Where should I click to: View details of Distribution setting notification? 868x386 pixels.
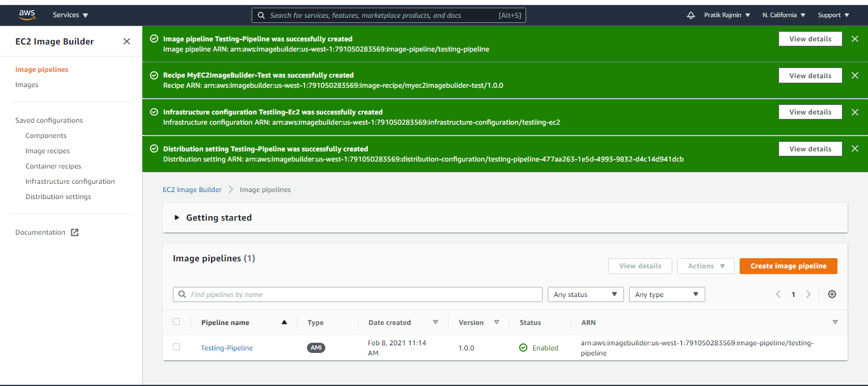810,149
